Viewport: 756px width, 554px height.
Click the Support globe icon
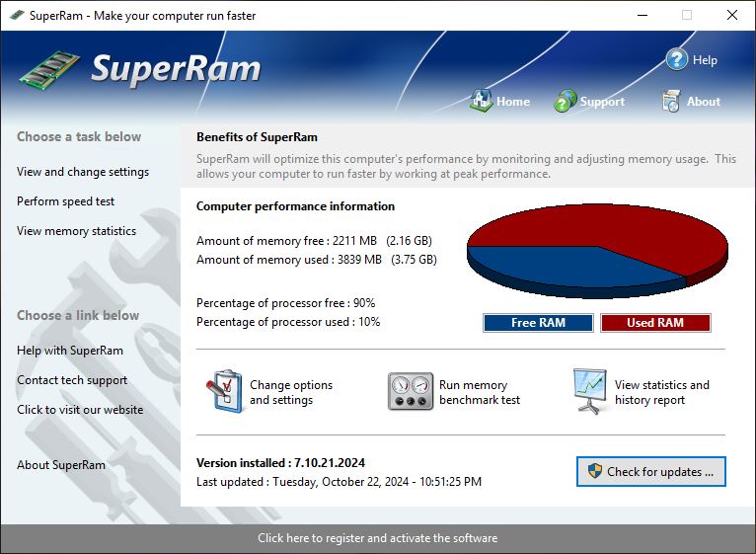pos(566,101)
